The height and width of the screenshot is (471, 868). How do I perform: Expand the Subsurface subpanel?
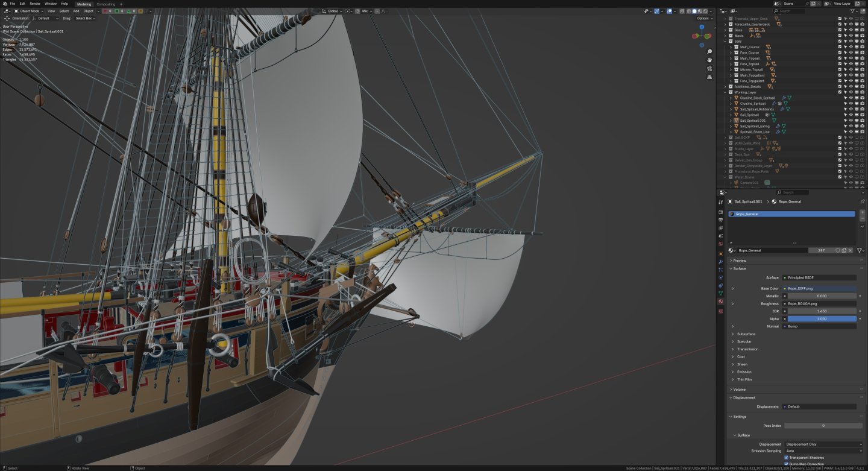(733, 334)
